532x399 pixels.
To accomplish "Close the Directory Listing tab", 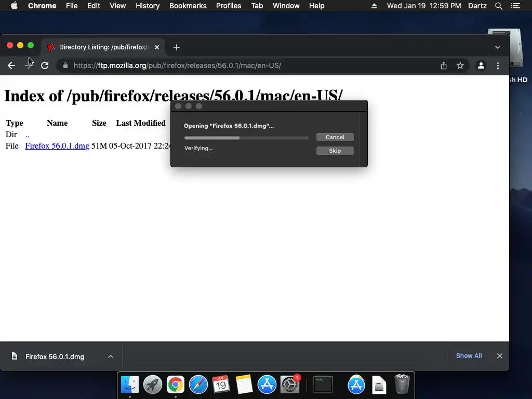I will [157, 47].
